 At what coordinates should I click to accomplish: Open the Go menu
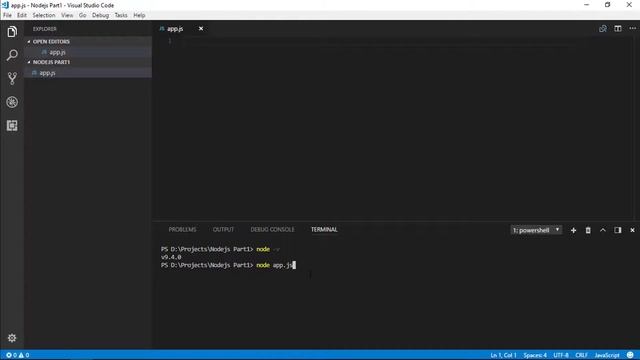pos(82,15)
